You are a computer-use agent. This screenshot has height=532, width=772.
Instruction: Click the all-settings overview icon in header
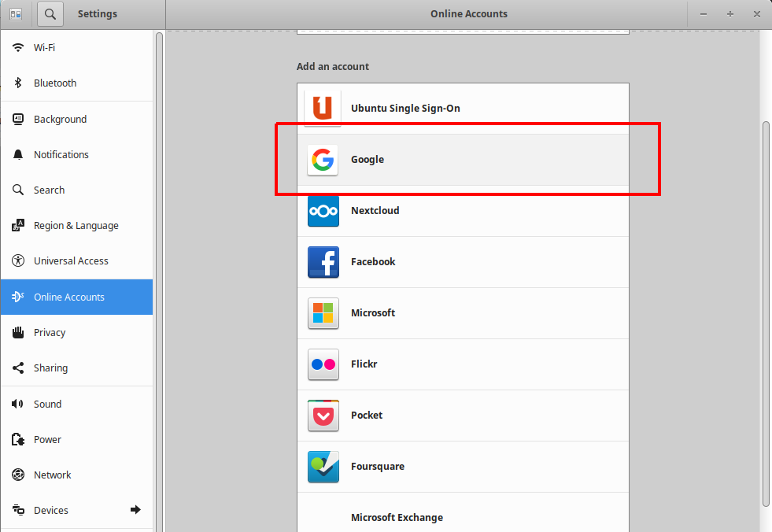[16, 14]
